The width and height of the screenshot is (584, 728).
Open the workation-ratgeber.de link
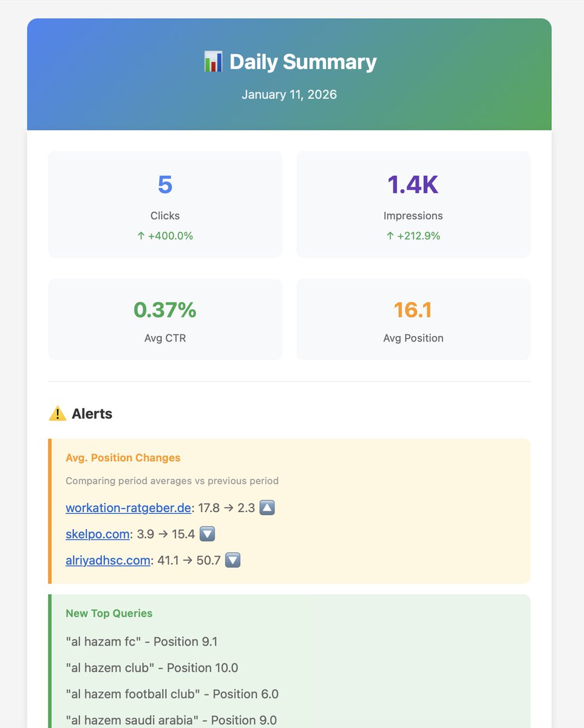pos(128,508)
